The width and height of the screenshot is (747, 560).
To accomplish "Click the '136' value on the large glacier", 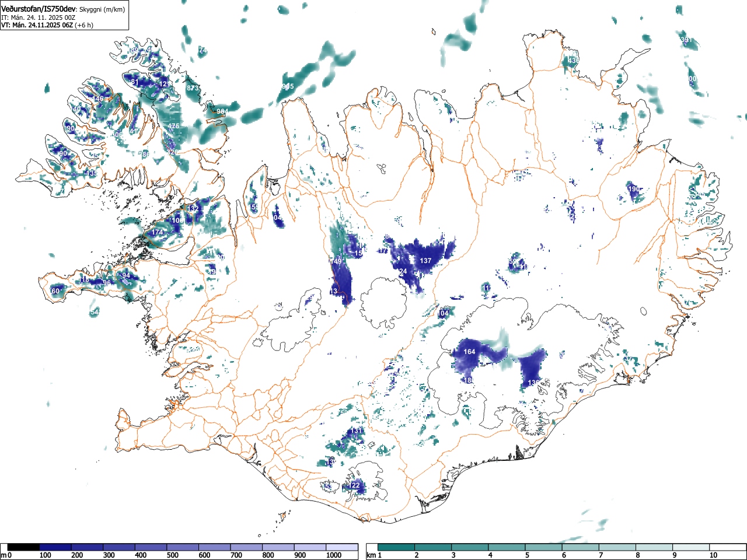I will click(x=533, y=383).
